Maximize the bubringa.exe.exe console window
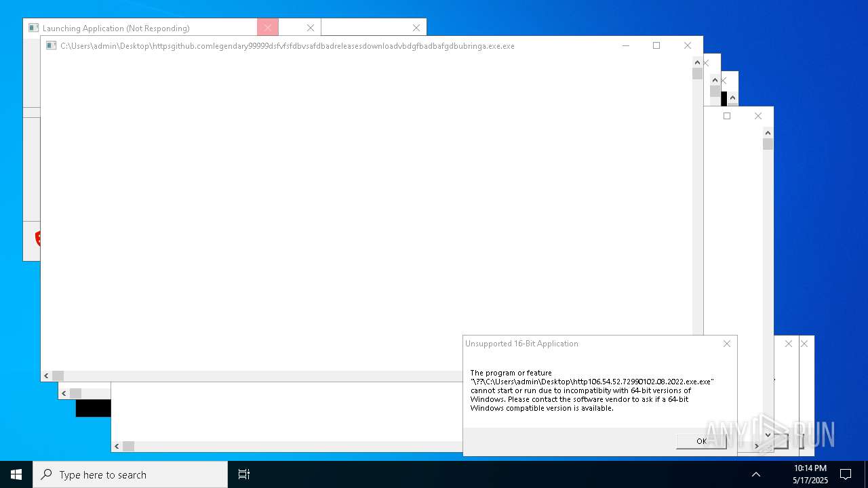 pos(656,45)
